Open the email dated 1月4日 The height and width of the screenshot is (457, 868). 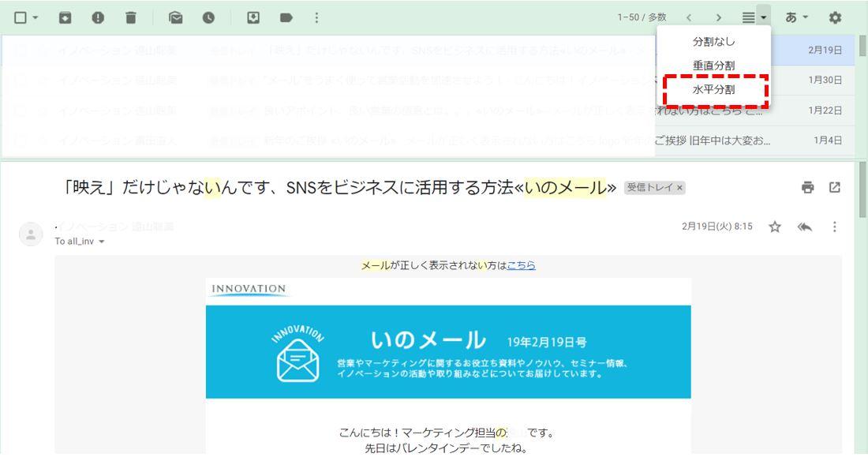click(429, 140)
